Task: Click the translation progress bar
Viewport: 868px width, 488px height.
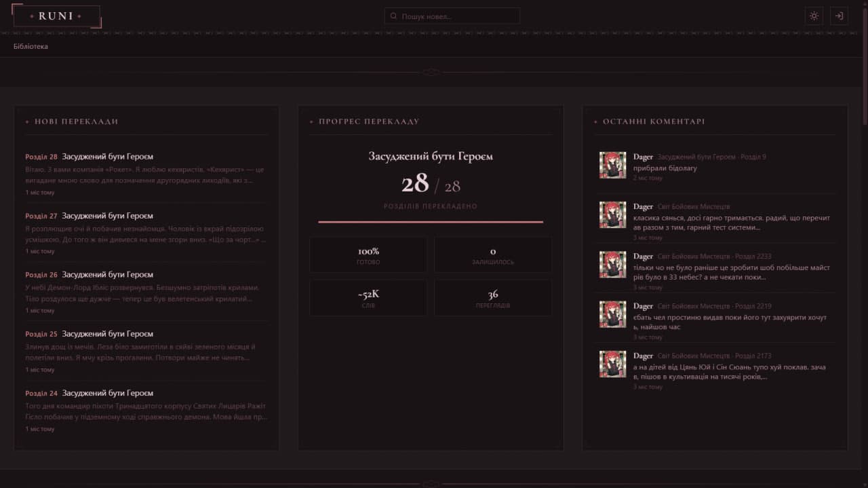Action: click(431, 222)
